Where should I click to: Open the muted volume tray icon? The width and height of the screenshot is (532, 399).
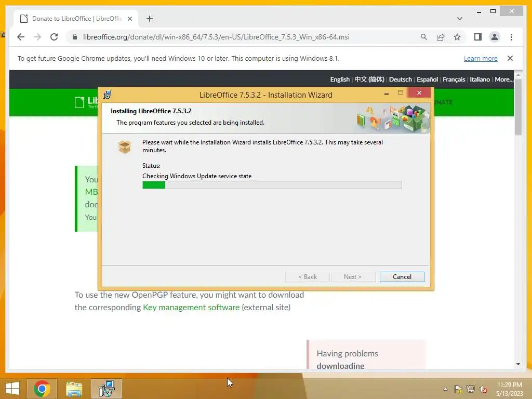[x=483, y=389]
